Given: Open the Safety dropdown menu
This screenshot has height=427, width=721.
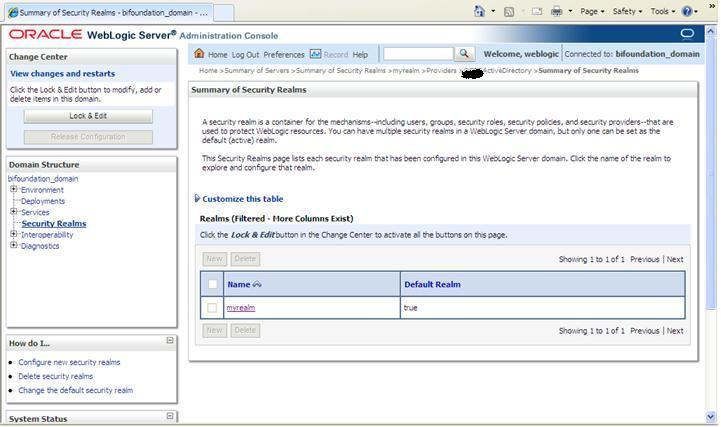Looking at the screenshot, I should (x=627, y=11).
